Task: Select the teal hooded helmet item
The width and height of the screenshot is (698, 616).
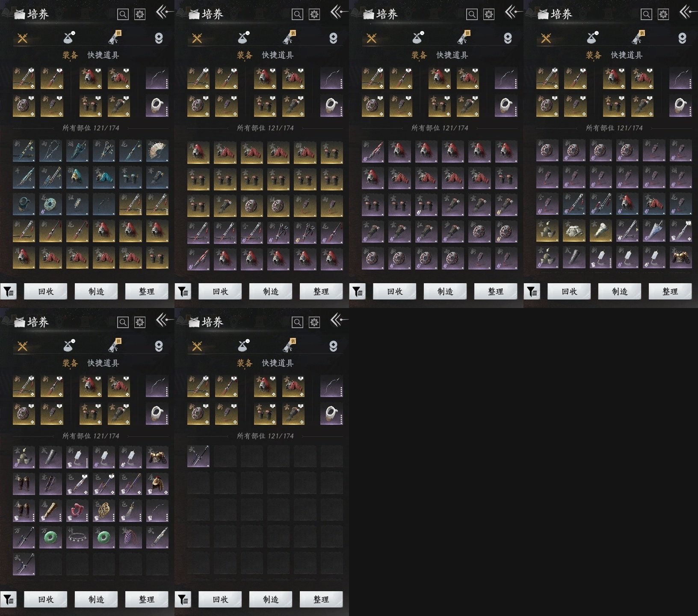Action: [77, 178]
